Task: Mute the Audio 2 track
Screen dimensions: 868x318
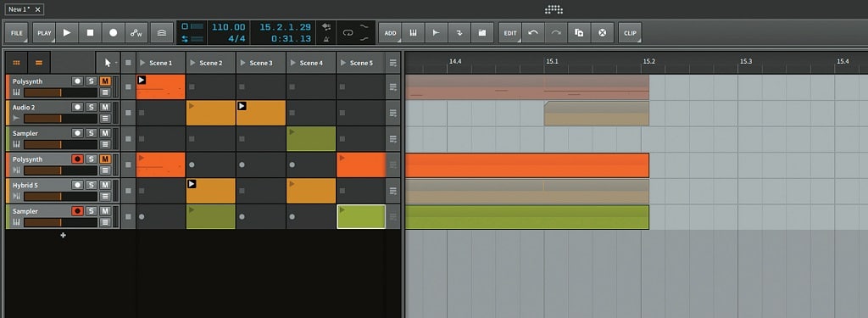Action: click(105, 107)
